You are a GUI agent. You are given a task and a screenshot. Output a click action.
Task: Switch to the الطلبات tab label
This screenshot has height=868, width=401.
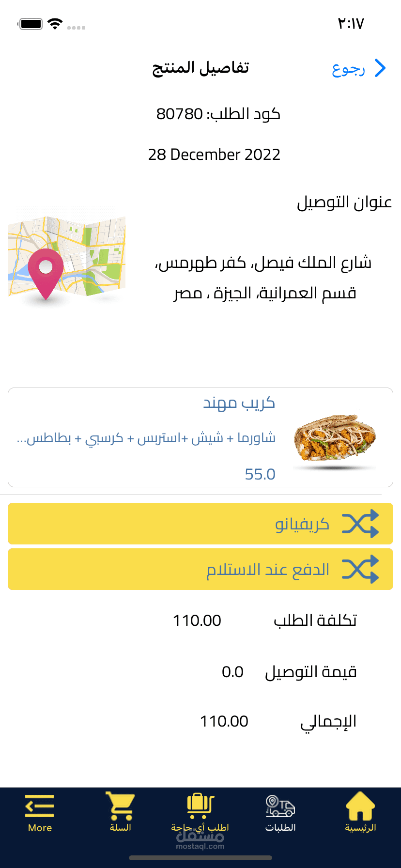click(280, 827)
